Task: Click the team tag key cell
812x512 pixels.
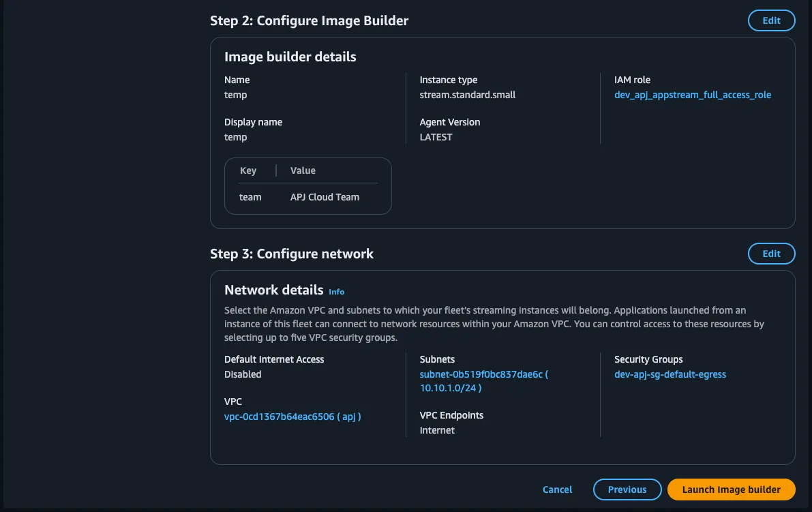Action: [x=250, y=197]
